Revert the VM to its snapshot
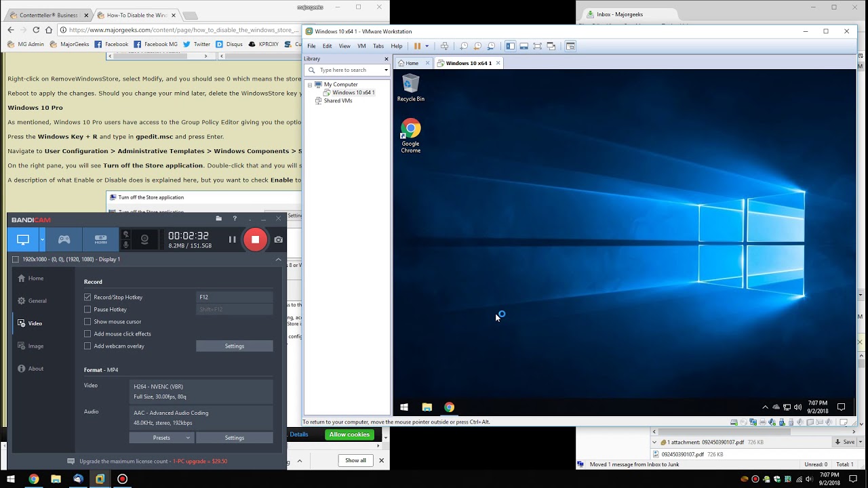 coord(477,46)
